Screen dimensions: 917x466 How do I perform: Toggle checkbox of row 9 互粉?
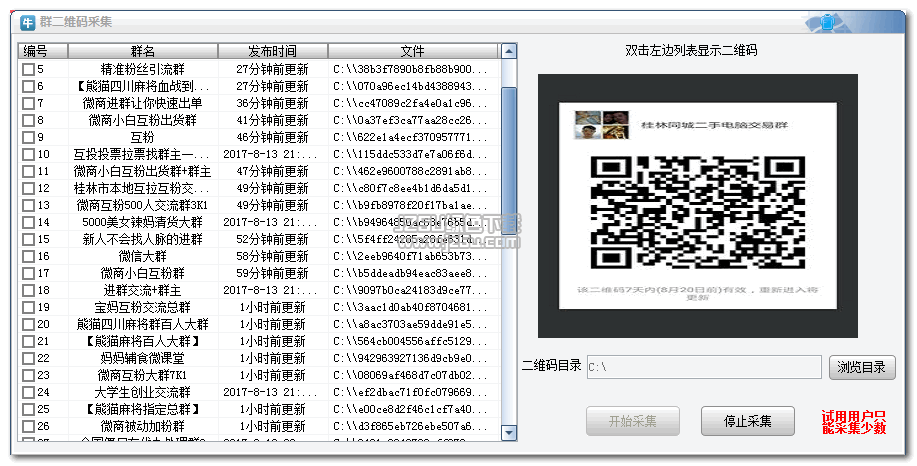28,137
